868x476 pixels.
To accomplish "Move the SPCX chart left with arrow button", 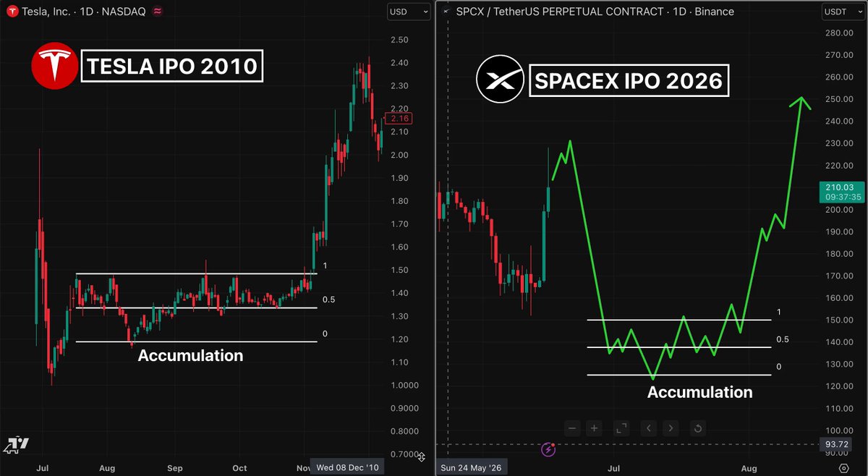I will [x=649, y=428].
